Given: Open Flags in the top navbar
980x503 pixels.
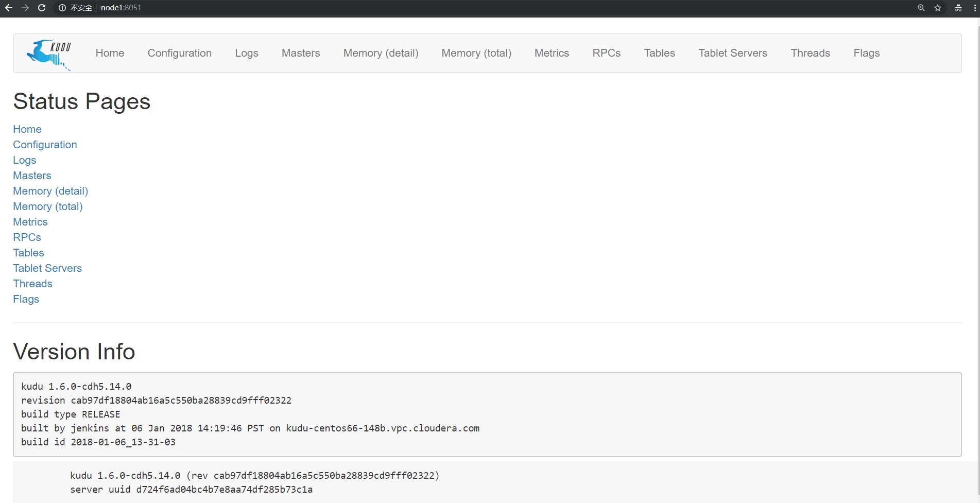Looking at the screenshot, I should coord(867,53).
